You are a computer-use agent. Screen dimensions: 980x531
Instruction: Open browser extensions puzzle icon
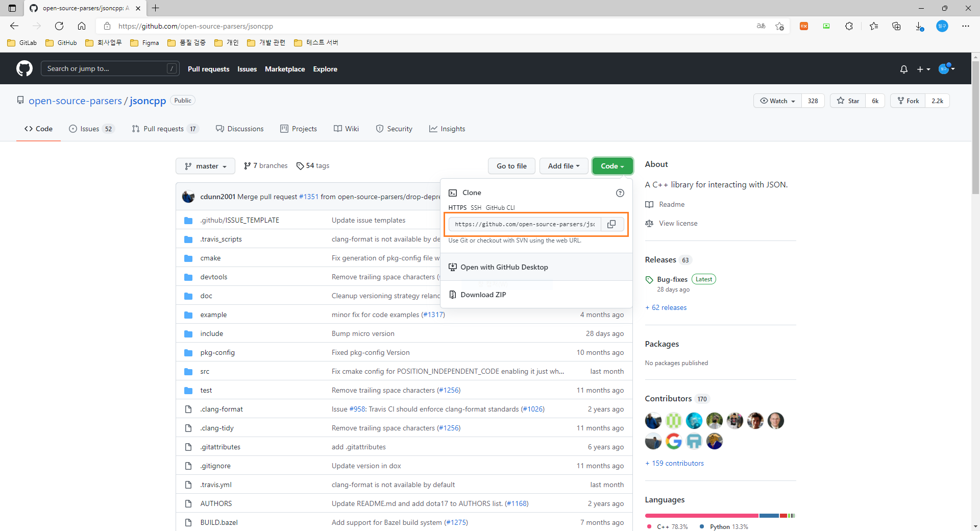pos(849,26)
